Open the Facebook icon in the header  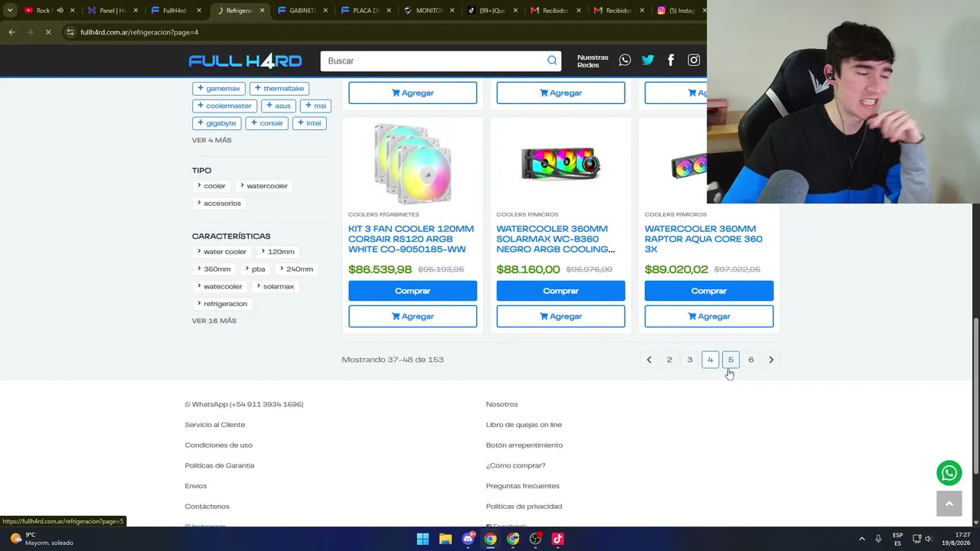(671, 60)
